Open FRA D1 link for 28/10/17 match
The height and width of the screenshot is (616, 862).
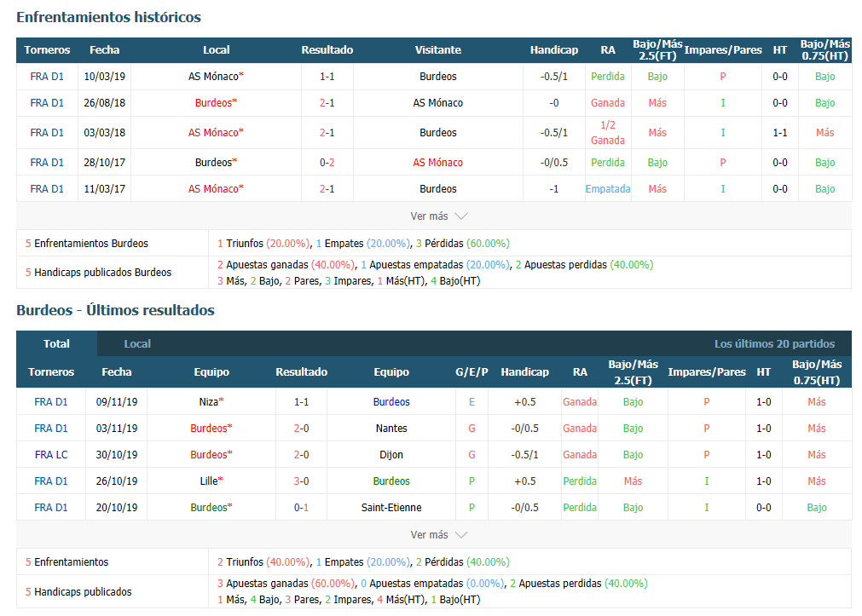click(x=47, y=162)
